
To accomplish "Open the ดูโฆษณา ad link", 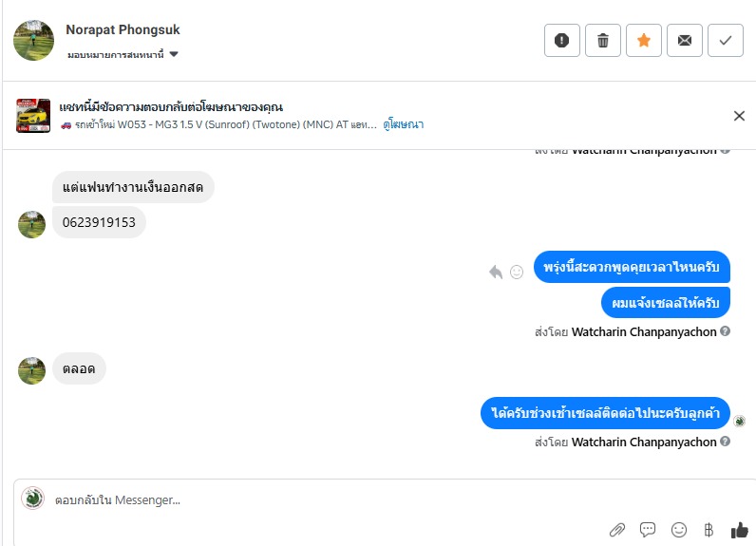I will point(404,124).
